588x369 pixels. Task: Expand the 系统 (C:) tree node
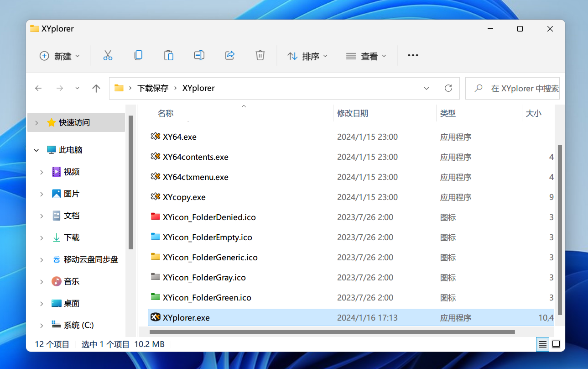42,325
